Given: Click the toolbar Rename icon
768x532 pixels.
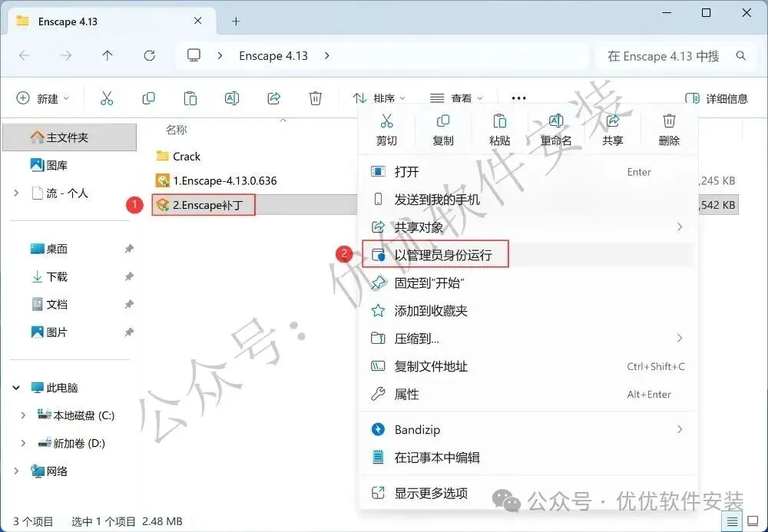Looking at the screenshot, I should pyautogui.click(x=232, y=98).
